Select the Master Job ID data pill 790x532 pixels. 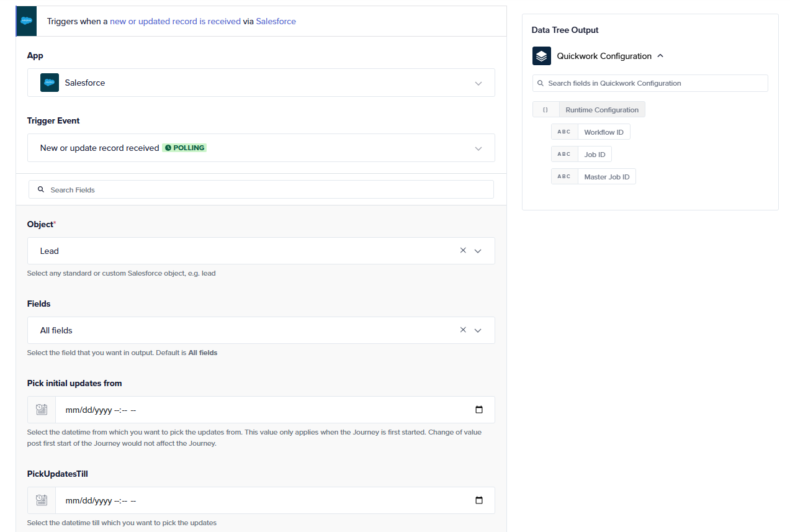click(593, 177)
